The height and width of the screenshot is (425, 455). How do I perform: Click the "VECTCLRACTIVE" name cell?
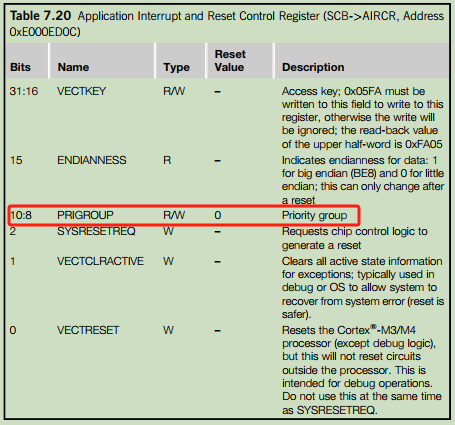100,261
